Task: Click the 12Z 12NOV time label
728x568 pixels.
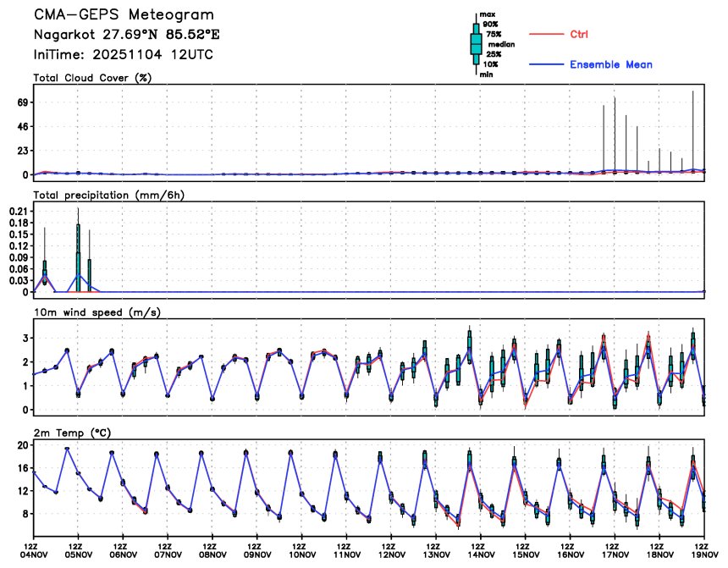Action: pos(391,550)
